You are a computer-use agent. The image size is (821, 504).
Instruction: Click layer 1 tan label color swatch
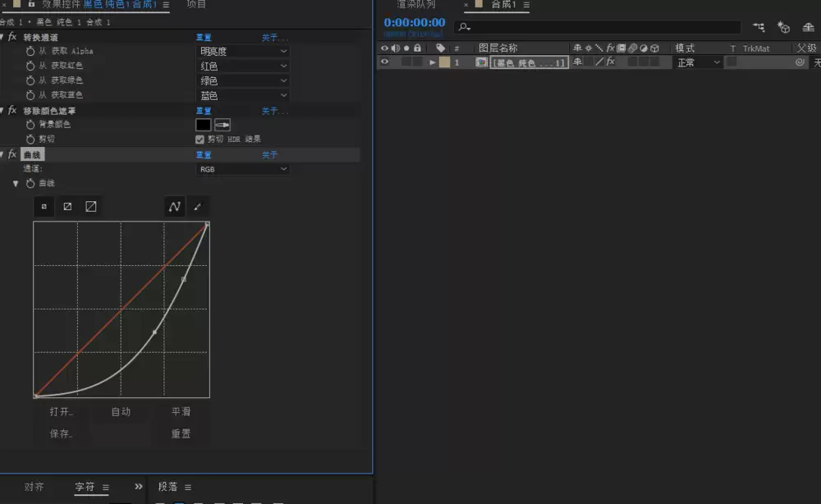click(x=444, y=62)
